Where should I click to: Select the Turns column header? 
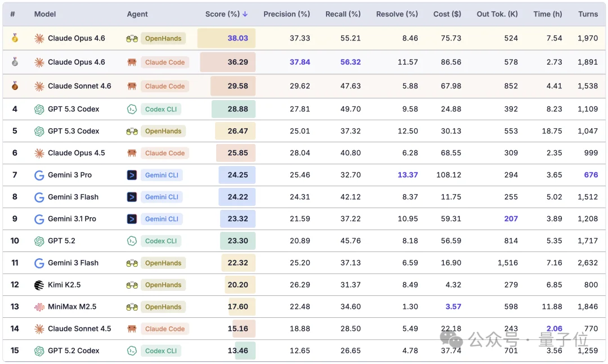tap(588, 14)
